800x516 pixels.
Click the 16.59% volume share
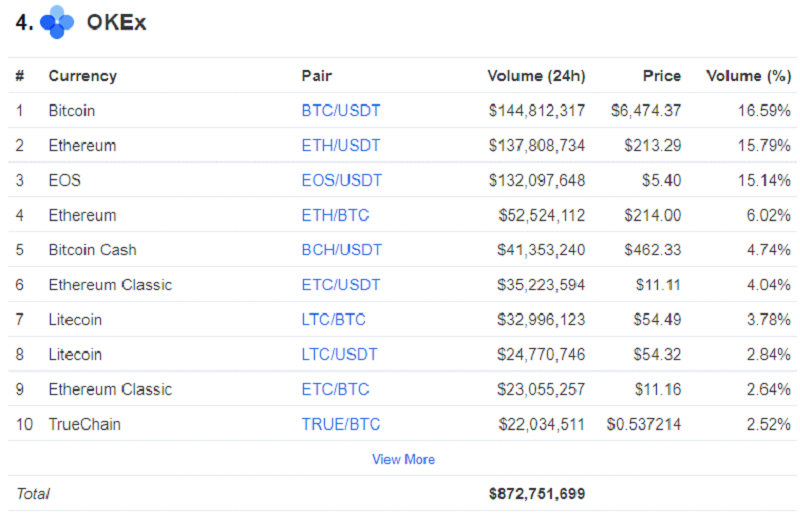[764, 110]
